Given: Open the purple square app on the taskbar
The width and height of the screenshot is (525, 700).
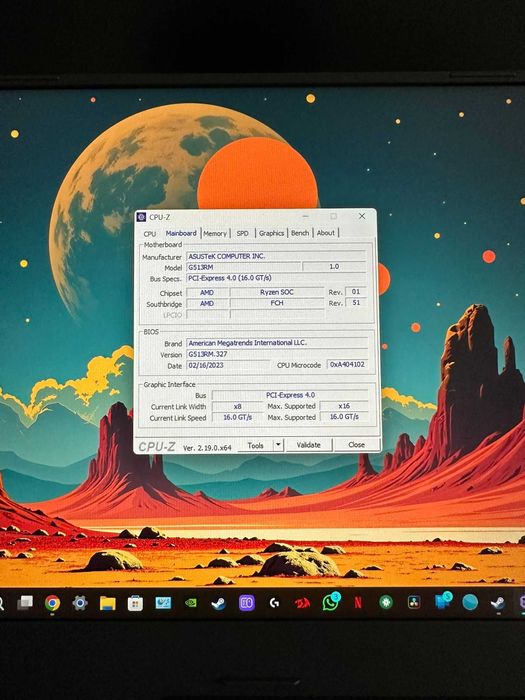Looking at the screenshot, I should pyautogui.click(x=246, y=603).
